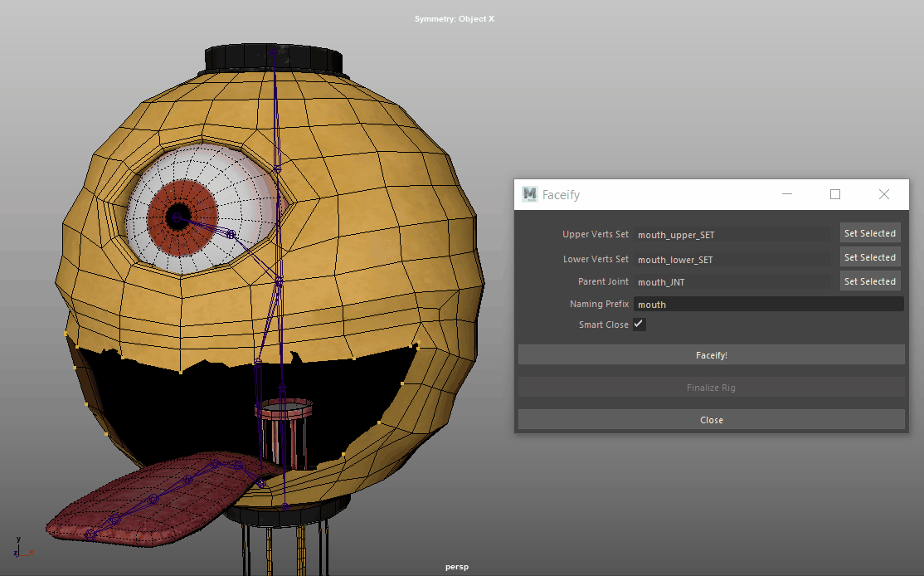Maximize the Faceify window
The width and height of the screenshot is (924, 576).
coord(835,194)
